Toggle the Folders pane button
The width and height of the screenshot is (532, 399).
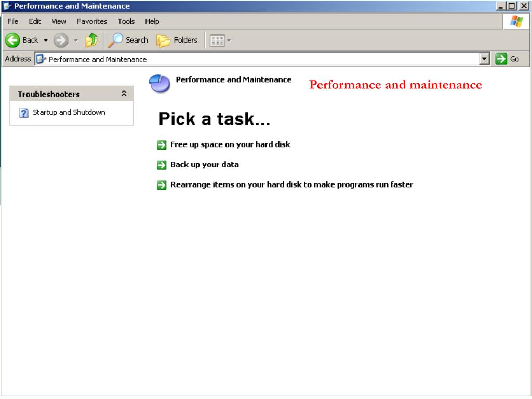point(177,41)
